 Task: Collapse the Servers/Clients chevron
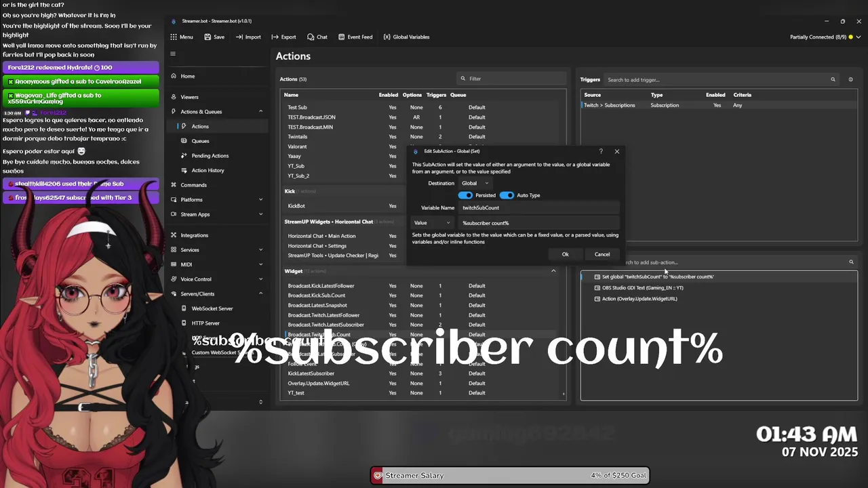260,293
